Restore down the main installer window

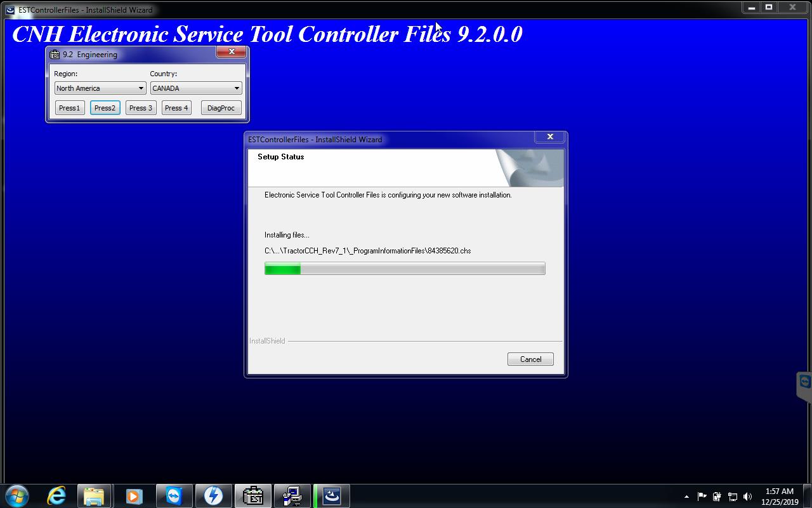tap(769, 8)
